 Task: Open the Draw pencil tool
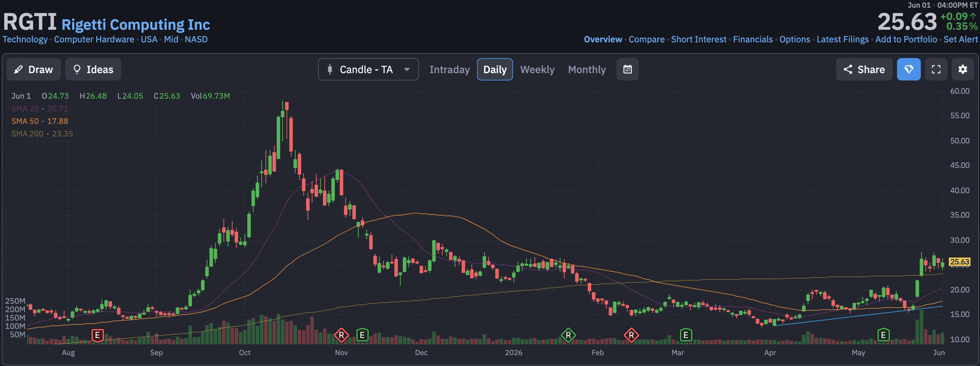click(x=34, y=70)
